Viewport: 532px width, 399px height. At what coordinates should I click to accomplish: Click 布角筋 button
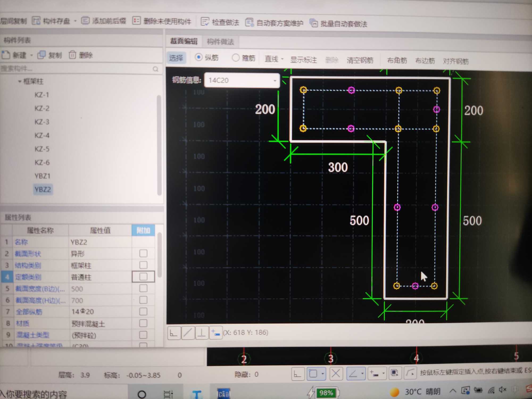point(397,61)
